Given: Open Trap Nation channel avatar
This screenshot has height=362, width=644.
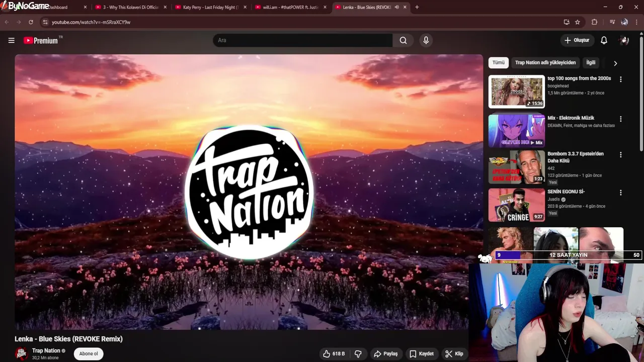Looking at the screenshot, I should coord(21,354).
